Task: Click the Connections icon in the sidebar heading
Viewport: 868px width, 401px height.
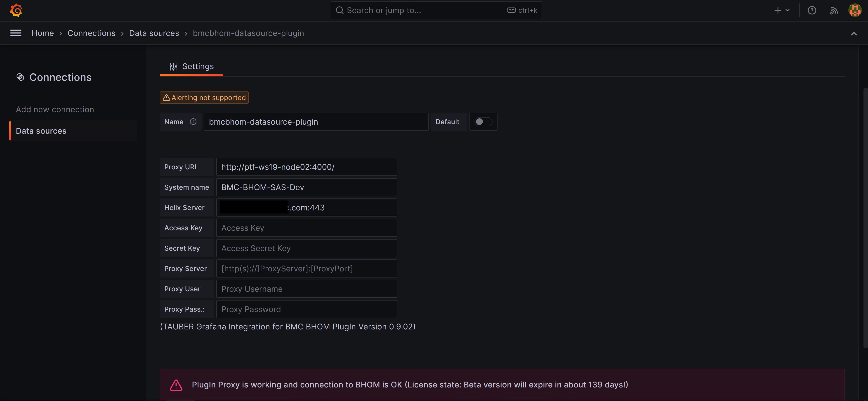Action: (x=21, y=77)
